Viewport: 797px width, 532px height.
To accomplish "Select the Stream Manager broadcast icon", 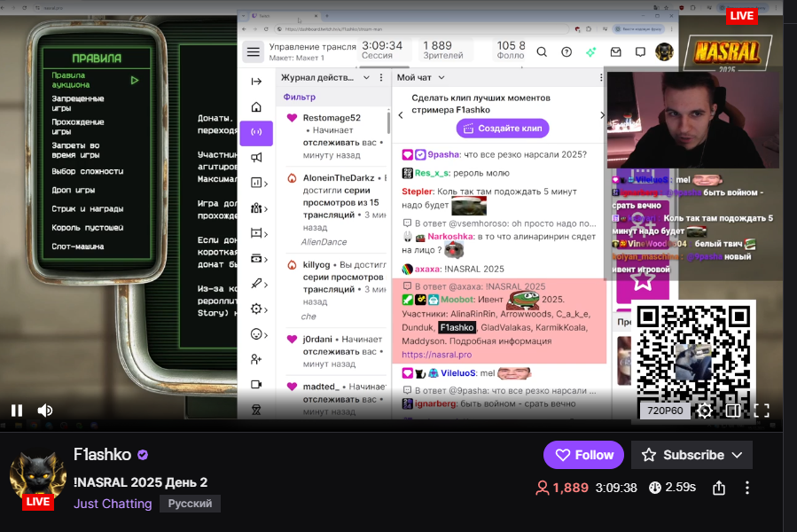I will 256,133.
